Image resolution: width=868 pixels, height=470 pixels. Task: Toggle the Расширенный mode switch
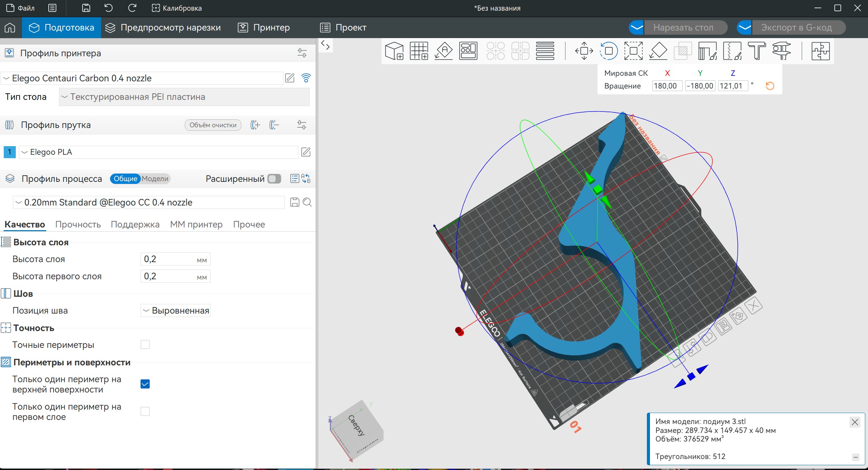[x=274, y=179]
